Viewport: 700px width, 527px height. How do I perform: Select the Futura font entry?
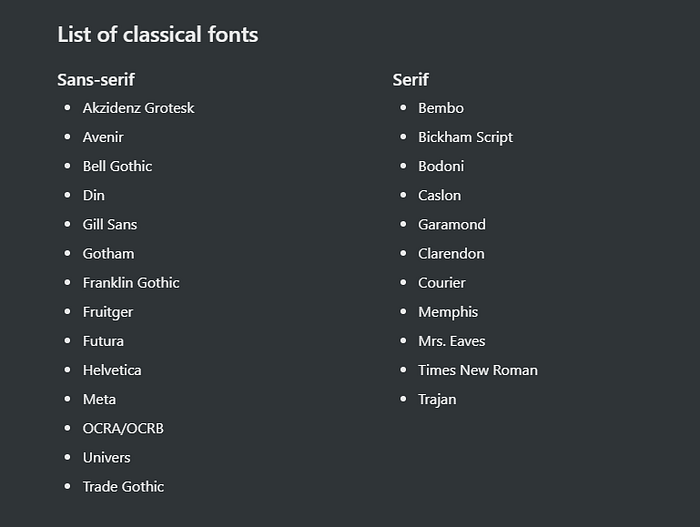point(103,341)
